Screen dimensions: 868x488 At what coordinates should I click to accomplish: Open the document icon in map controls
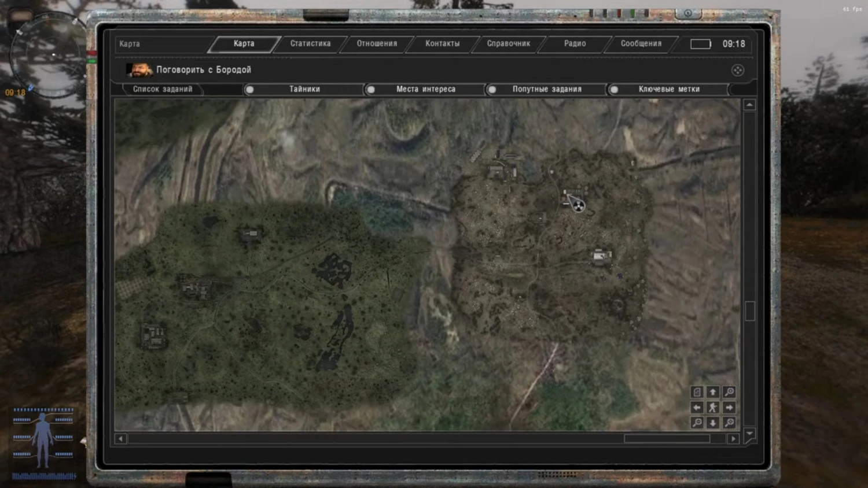pos(697,392)
